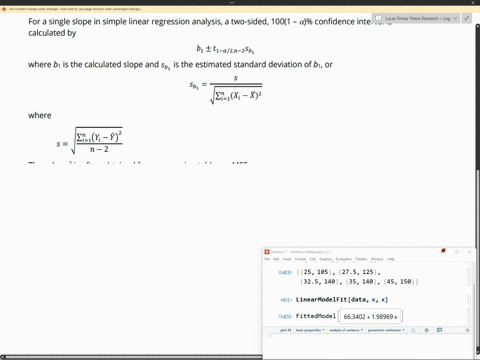Screen dimensions: 480x360
Task: Click the feedback speech bubble icon in suggestions bar
Action: click(439, 330)
